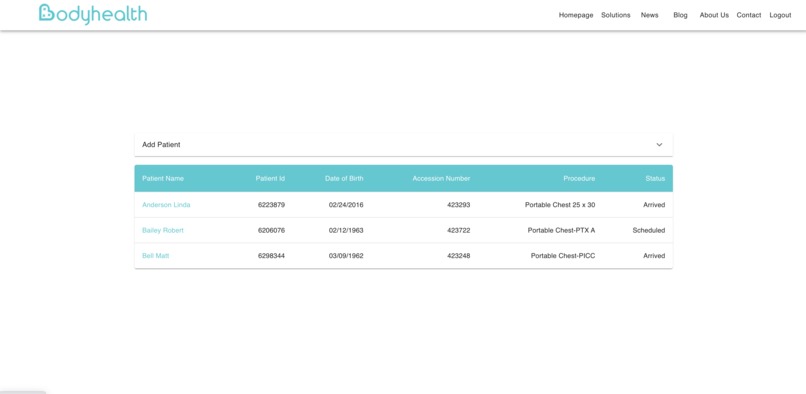This screenshot has height=394, width=806.
Task: Open patient Anderson Linda
Action: pos(166,205)
